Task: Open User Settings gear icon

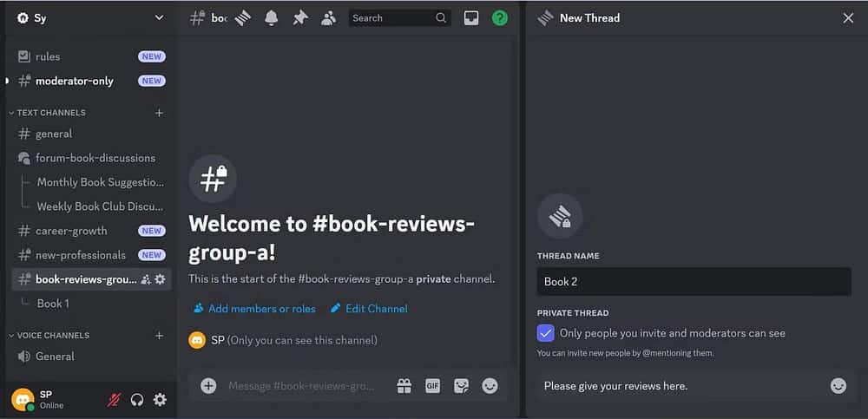Action: tap(160, 400)
